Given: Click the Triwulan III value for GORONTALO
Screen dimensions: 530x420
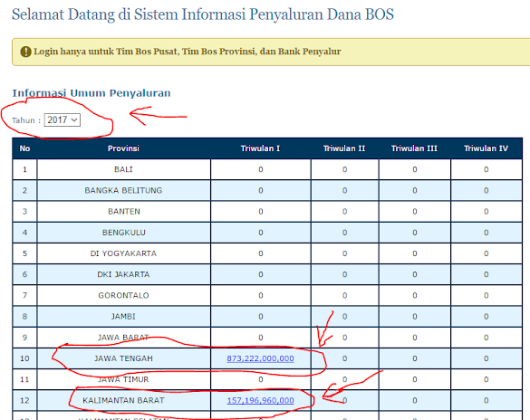Looking at the screenshot, I should click(415, 295).
